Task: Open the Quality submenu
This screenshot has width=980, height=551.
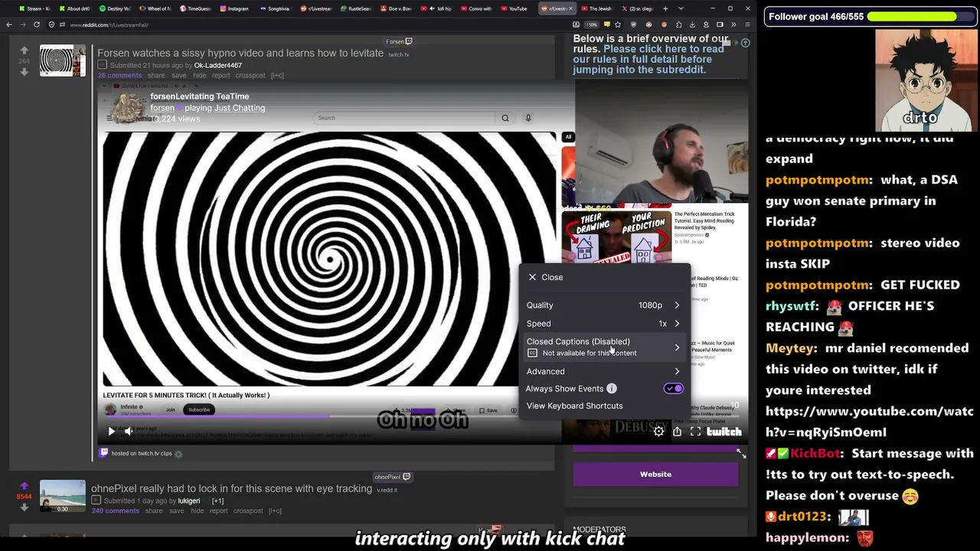Action: click(603, 305)
